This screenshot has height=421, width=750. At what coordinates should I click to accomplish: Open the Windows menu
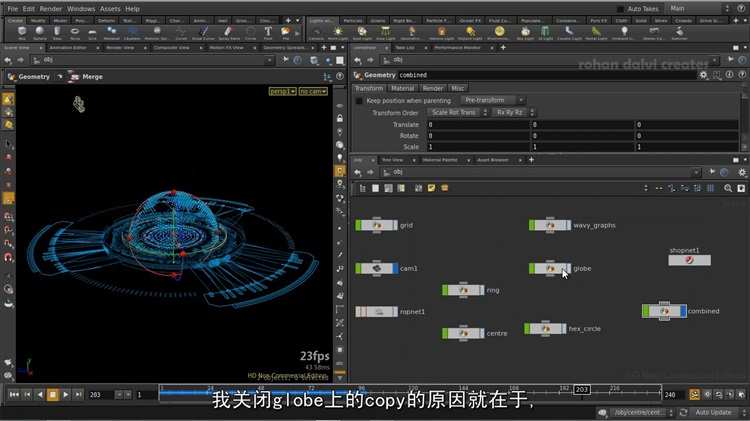tap(81, 9)
